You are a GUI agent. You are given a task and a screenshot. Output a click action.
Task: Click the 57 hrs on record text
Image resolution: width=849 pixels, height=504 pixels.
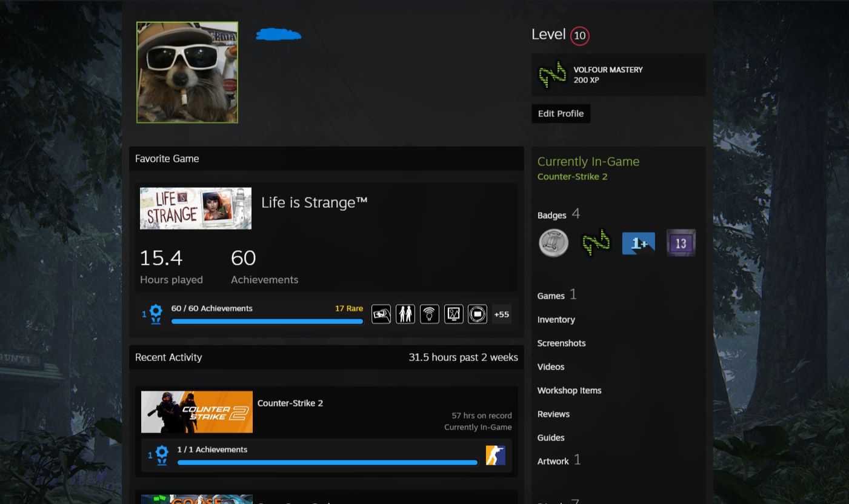coord(482,416)
